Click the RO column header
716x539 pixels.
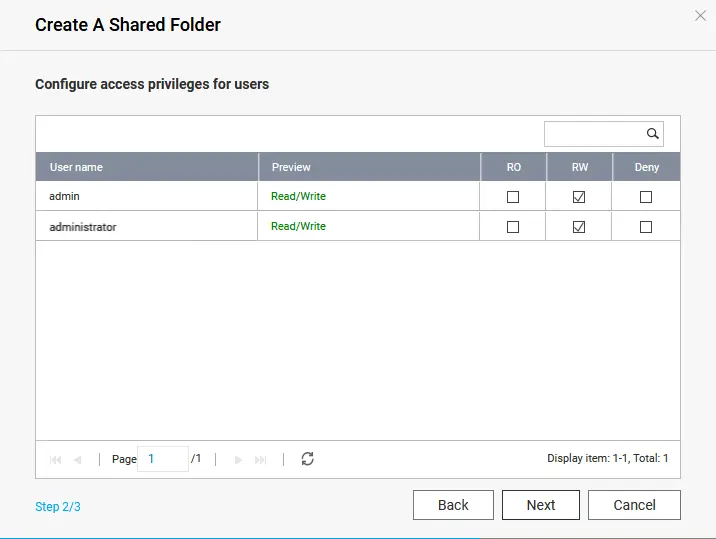pyautogui.click(x=513, y=167)
